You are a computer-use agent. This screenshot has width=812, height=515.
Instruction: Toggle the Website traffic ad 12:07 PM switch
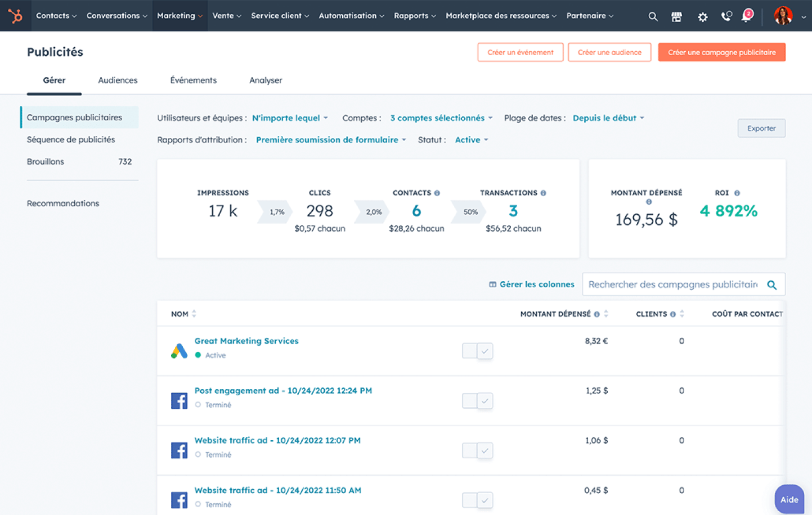pyautogui.click(x=477, y=450)
